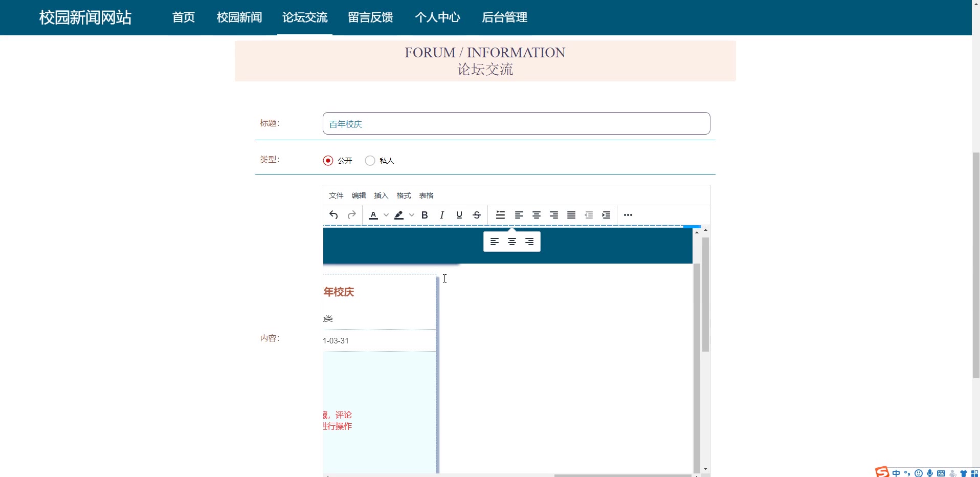Click the editor's vertical scrollbar thumb
Screen dimensions: 980x477
pos(706,294)
